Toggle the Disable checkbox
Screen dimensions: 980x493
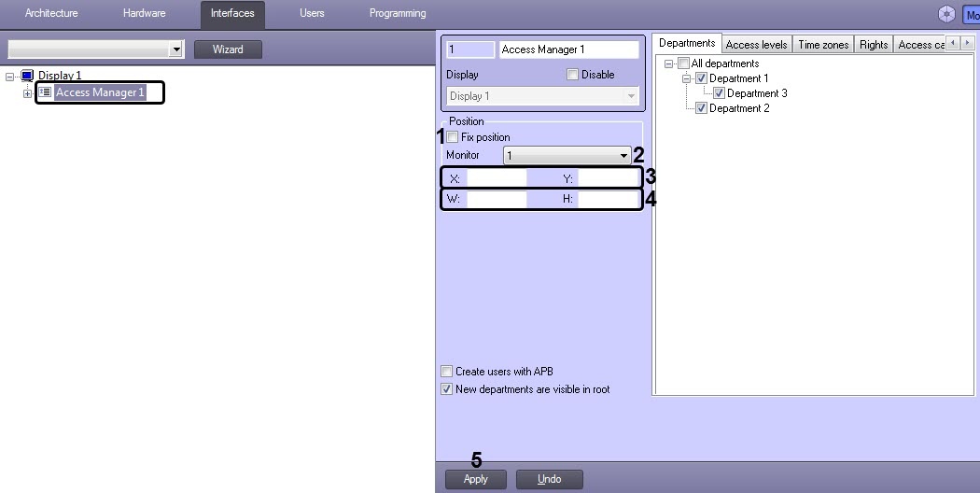tap(572, 75)
